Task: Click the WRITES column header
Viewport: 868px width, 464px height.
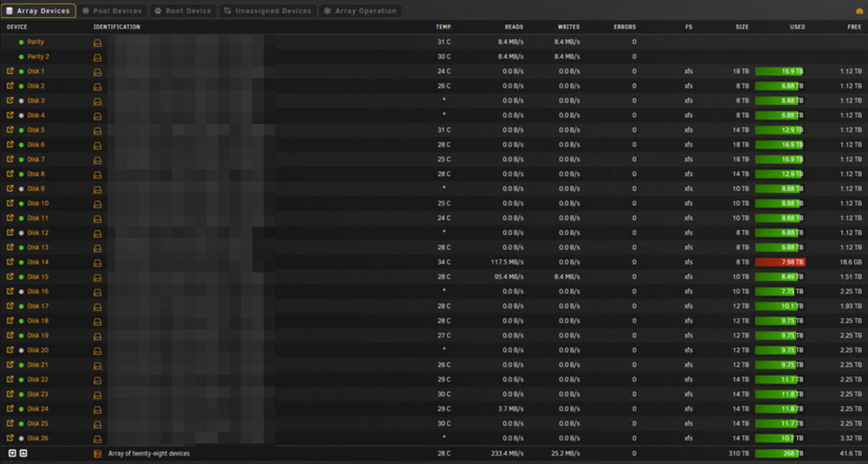Action: (569, 27)
